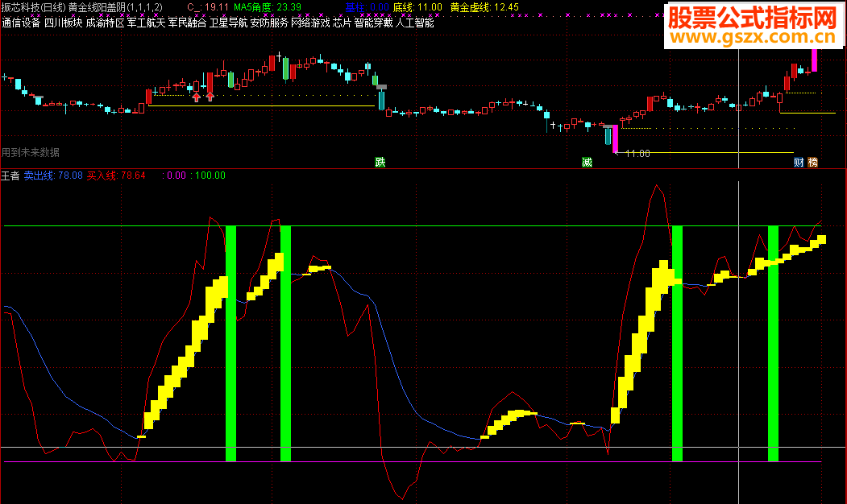This screenshot has width=847, height=504.
Task: Click the 振芯科技(日线) stock title
Action: click(x=34, y=7)
